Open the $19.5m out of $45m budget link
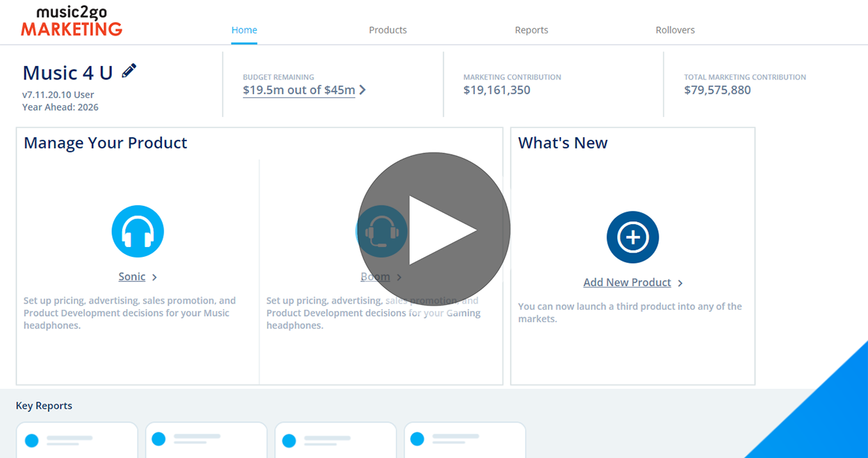 click(298, 90)
